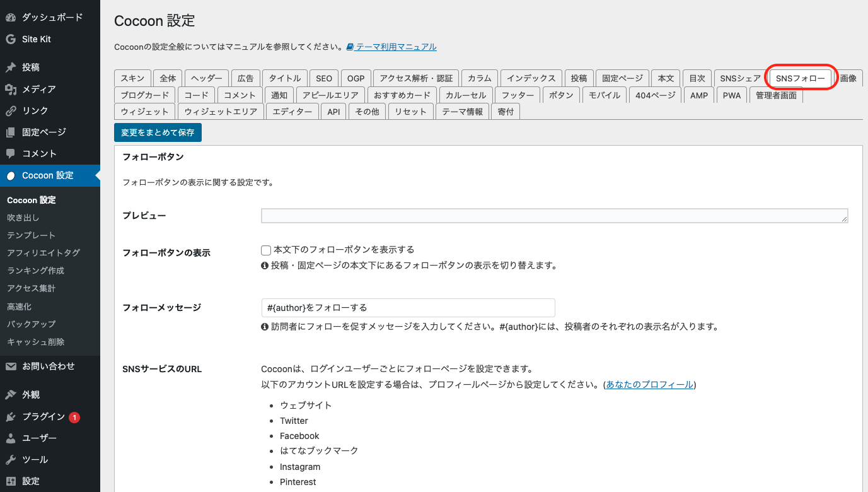Click the ユーザー person icon
This screenshot has height=492, width=868.
11,438
